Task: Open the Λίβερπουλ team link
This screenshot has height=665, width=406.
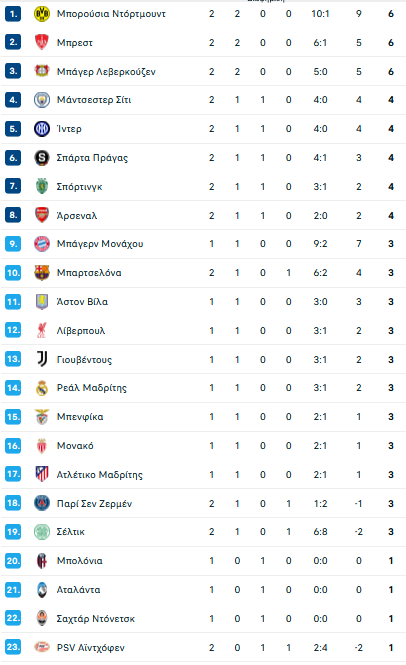Action: (81, 331)
